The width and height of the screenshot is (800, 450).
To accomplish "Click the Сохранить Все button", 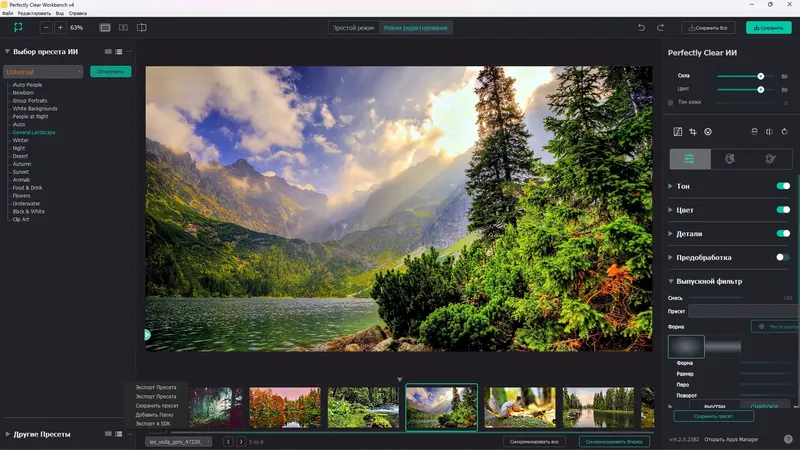I will pos(708,28).
